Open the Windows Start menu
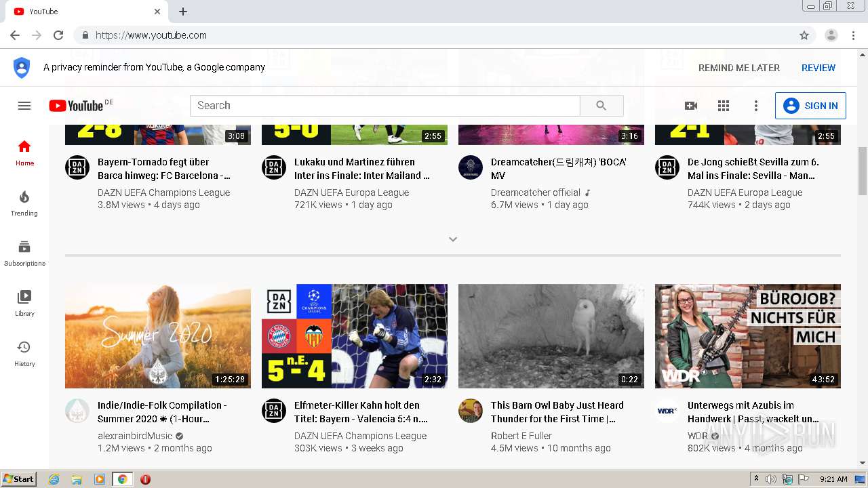 click(x=18, y=479)
